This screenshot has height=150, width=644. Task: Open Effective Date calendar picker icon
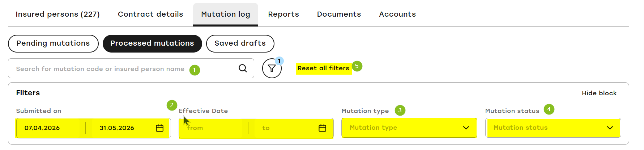click(323, 128)
